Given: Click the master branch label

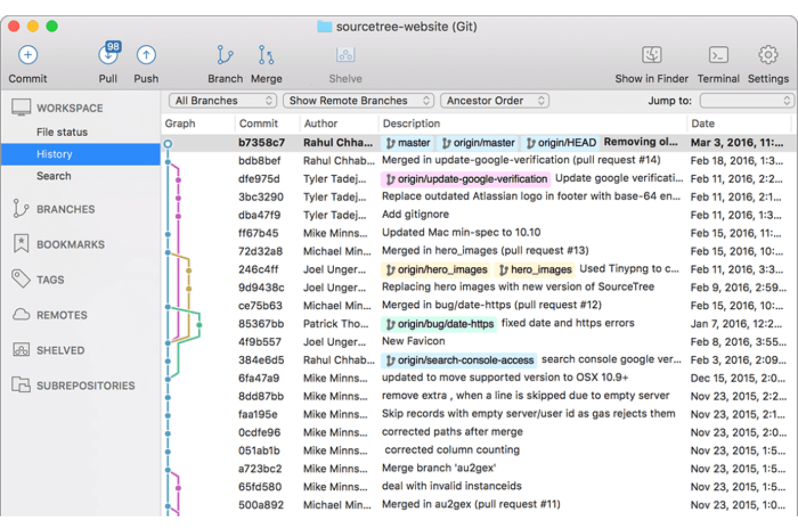Looking at the screenshot, I should point(408,143).
